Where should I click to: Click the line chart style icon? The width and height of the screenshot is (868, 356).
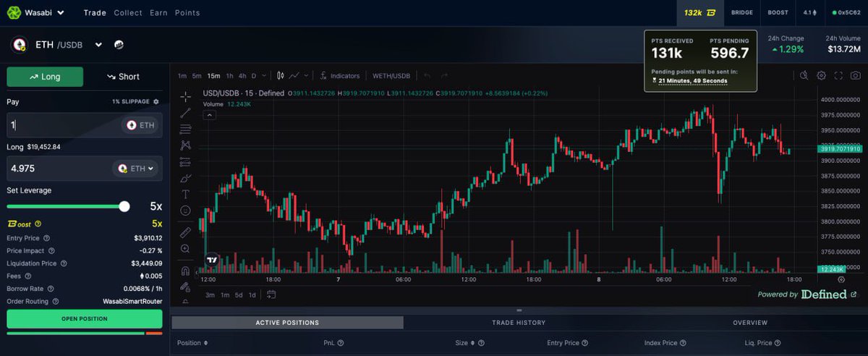(294, 75)
